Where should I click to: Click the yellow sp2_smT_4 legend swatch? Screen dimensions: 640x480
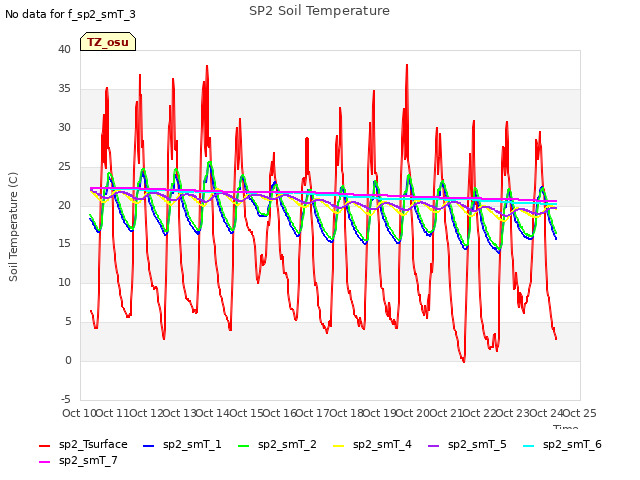coord(339,446)
